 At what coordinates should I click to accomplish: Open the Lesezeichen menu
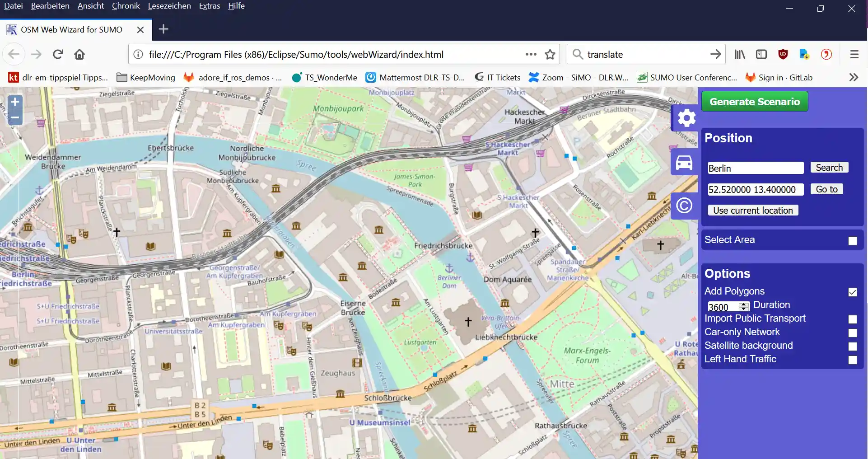click(x=169, y=6)
